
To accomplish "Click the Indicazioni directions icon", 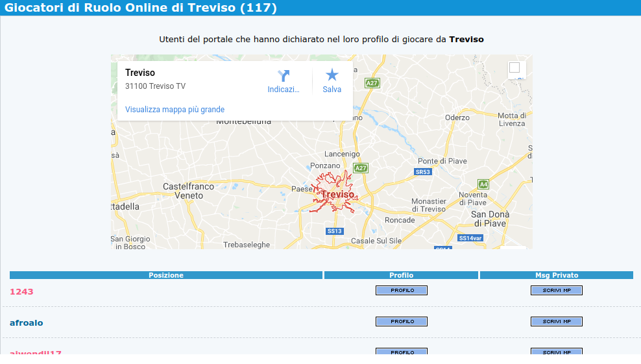I will point(284,76).
